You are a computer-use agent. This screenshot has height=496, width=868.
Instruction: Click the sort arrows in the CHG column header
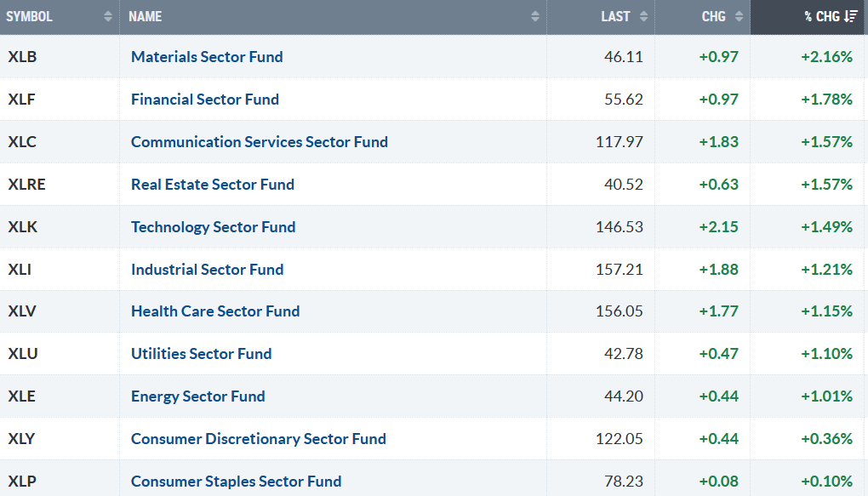click(x=739, y=16)
